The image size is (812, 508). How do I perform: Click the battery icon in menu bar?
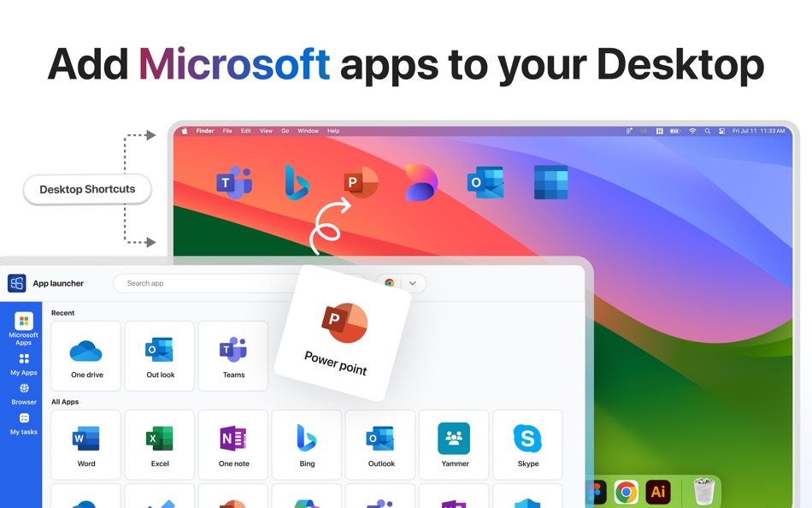click(x=675, y=131)
